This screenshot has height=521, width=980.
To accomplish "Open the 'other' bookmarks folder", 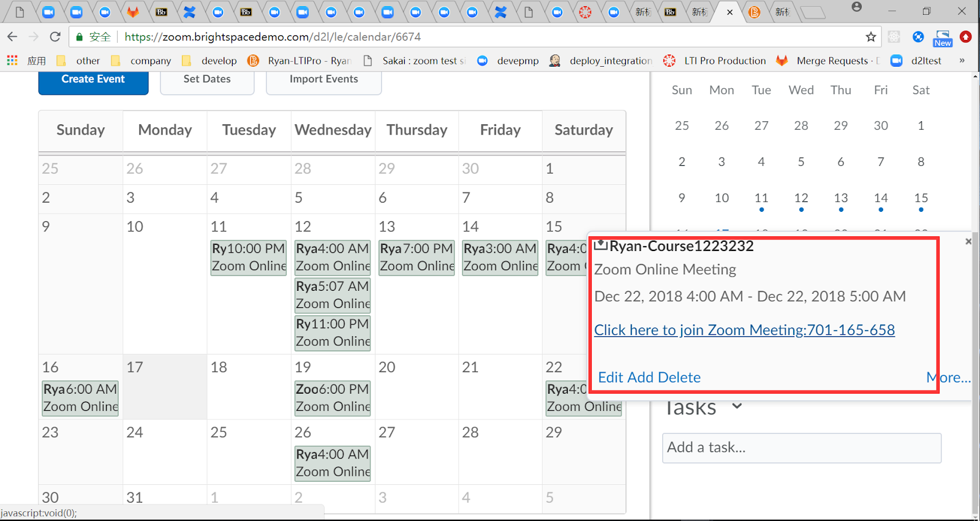I will coord(78,61).
